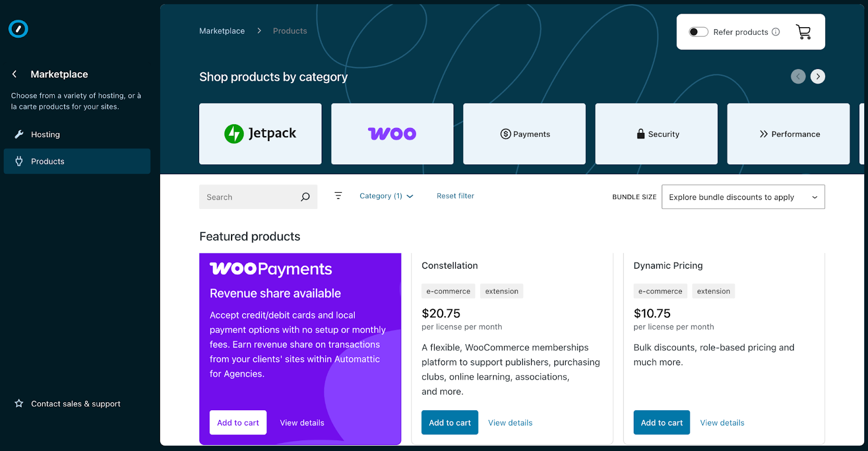Click the Hosting sidebar icon
Viewport: 868px width, 451px height.
pos(20,134)
